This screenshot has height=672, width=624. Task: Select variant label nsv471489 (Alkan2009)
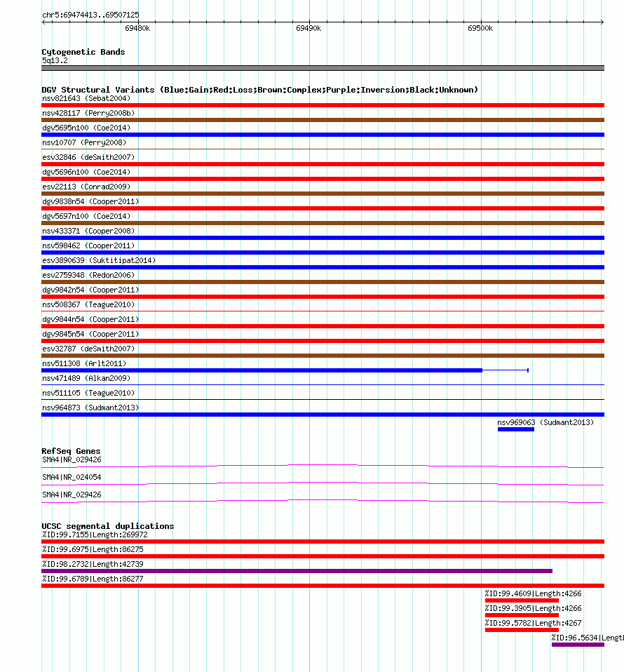coord(86,378)
